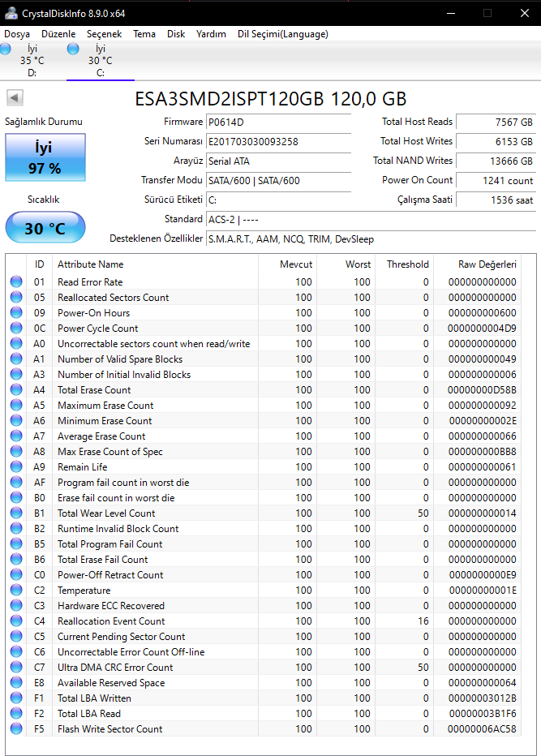This screenshot has height=756, width=541.
Task: Click the status orb for Total LBA Read
Action: point(16,714)
